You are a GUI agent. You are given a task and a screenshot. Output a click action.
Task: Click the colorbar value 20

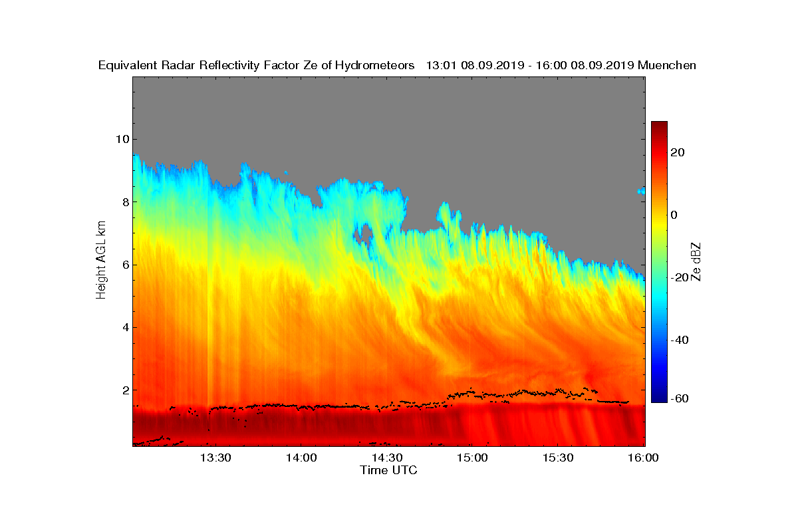pyautogui.click(x=678, y=152)
